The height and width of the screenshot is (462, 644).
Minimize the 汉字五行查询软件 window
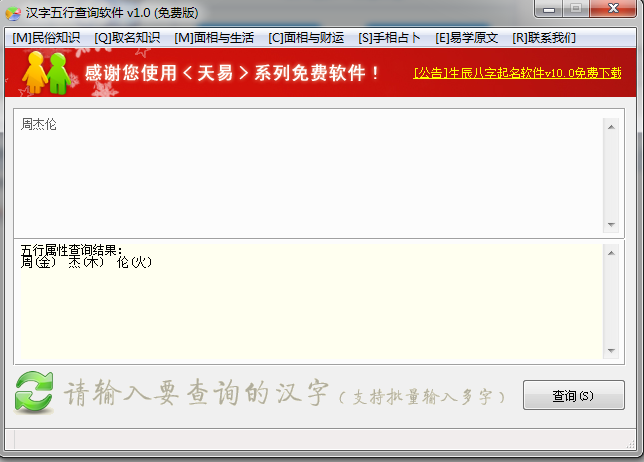pos(549,9)
